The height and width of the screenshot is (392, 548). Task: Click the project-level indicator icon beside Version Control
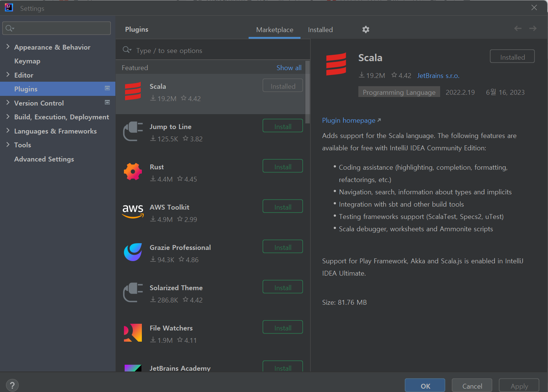pyautogui.click(x=108, y=102)
